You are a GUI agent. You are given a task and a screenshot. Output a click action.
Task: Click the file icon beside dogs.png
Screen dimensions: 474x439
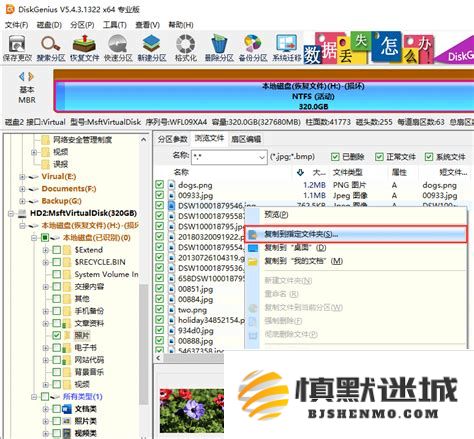[x=171, y=185]
